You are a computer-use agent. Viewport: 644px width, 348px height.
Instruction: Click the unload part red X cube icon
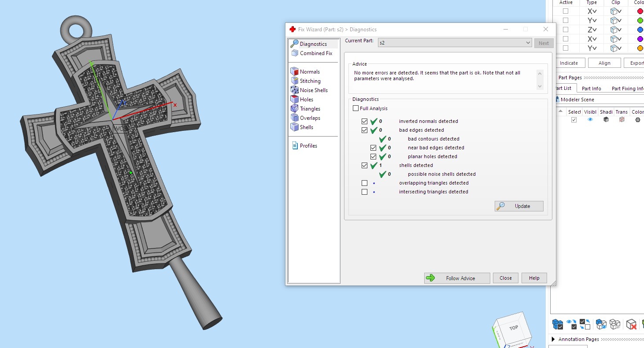pyautogui.click(x=632, y=325)
